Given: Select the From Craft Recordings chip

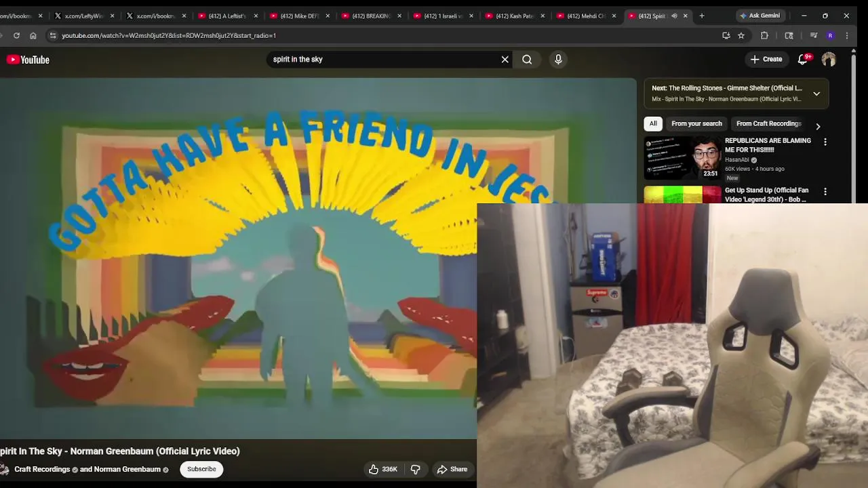Looking at the screenshot, I should tap(769, 123).
